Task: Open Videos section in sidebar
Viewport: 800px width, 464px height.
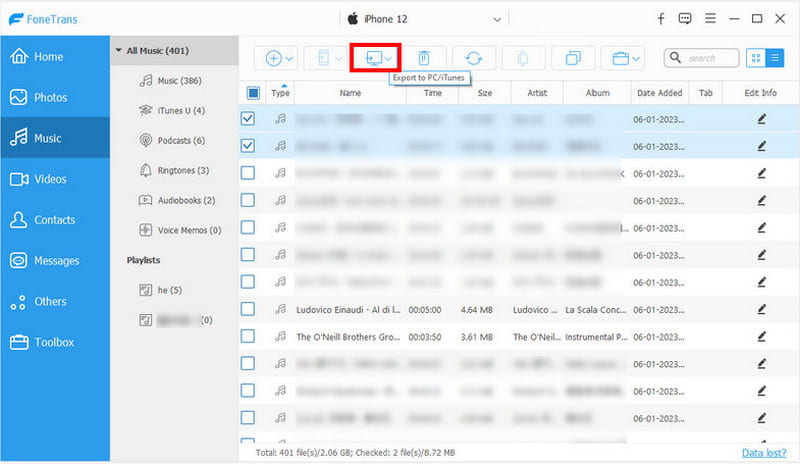Action: coord(55,179)
